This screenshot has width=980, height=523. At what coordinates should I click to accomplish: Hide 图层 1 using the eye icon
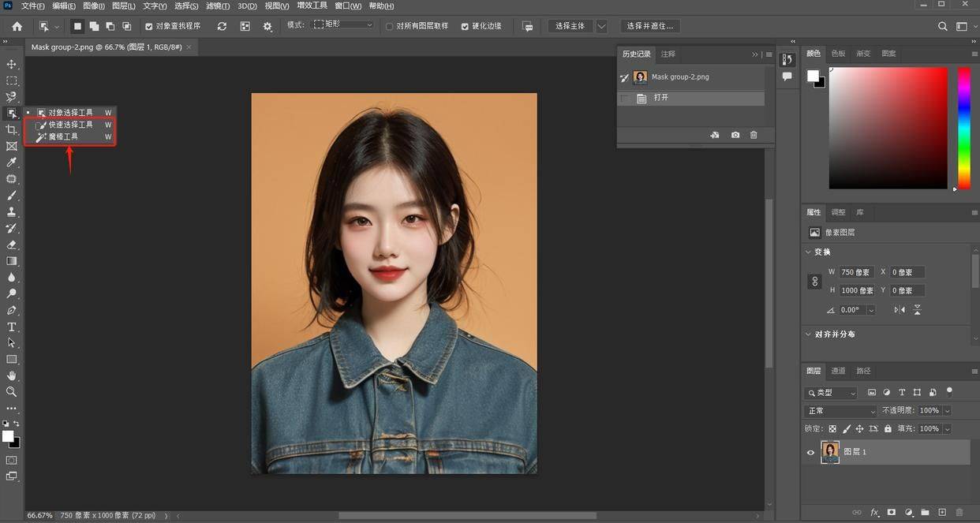(x=810, y=452)
